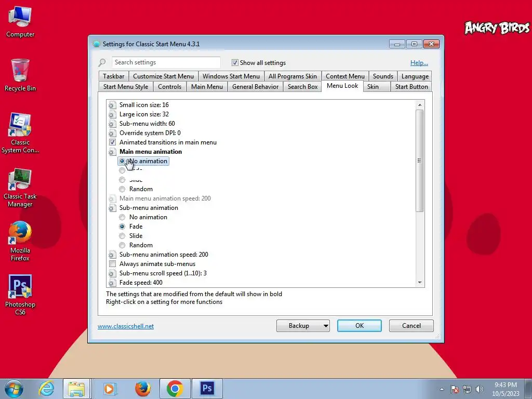Select Classic System Control desktop shortcut
Screen dimensions: 532x399
(20, 133)
